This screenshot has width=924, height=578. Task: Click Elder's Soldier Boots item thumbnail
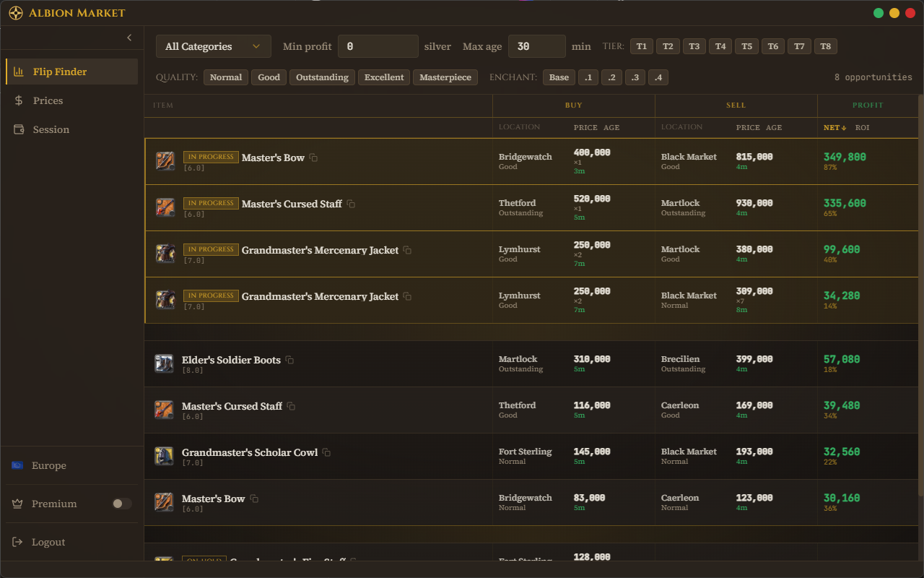click(164, 363)
